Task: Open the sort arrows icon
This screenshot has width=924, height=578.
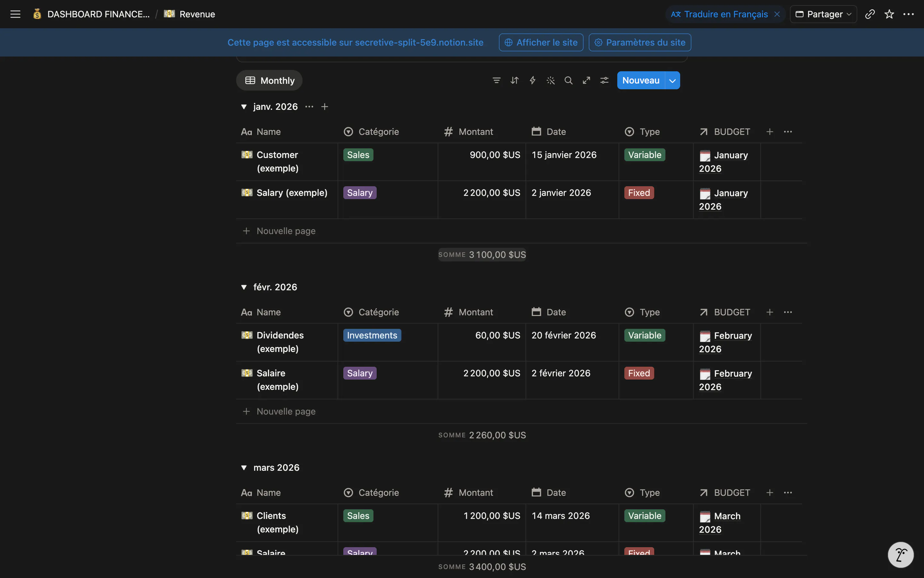Action: coord(514,80)
